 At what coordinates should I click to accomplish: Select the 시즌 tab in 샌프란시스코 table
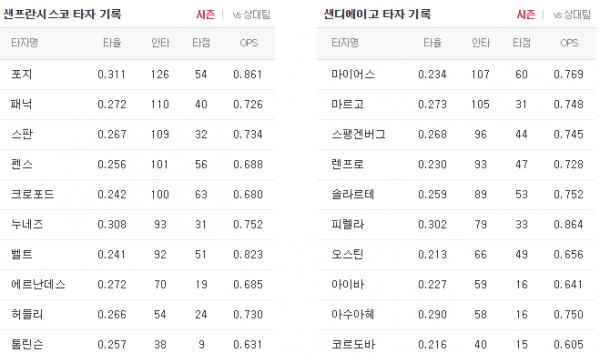click(x=205, y=15)
